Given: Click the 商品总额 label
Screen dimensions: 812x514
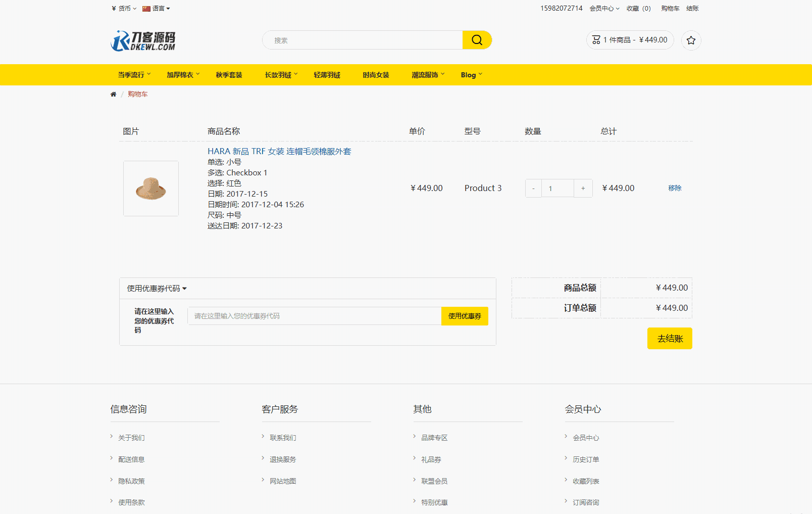Looking at the screenshot, I should coord(580,288).
